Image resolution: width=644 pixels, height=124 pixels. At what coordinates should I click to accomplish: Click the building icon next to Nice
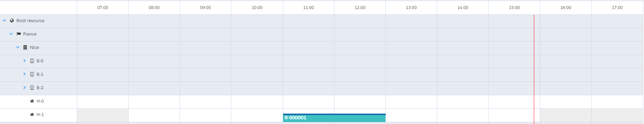click(25, 48)
